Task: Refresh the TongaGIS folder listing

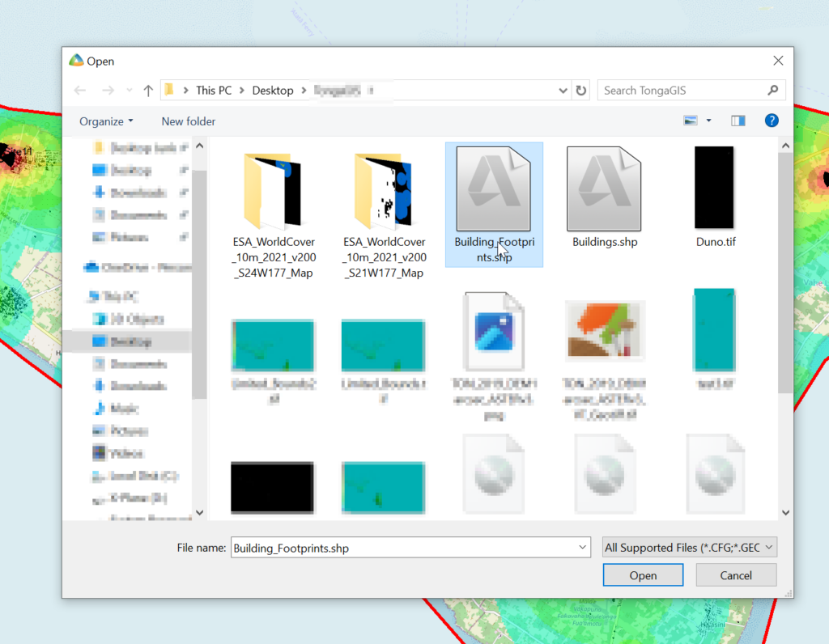Action: pos(581,91)
